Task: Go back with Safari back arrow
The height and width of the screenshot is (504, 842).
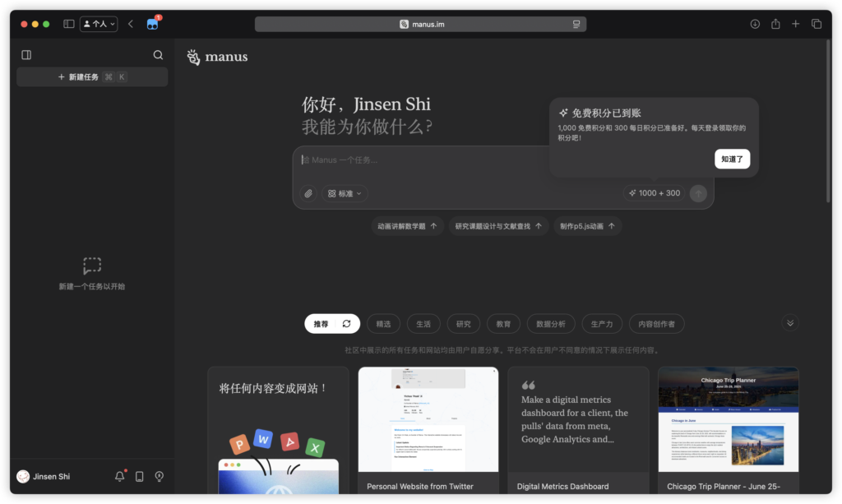Action: 131,24
